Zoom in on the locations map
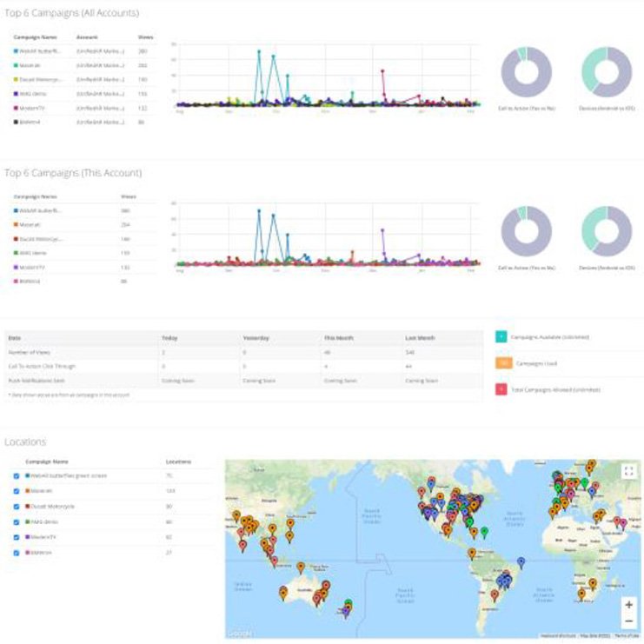Image resolution: width=644 pixels, height=644 pixels. (627, 604)
